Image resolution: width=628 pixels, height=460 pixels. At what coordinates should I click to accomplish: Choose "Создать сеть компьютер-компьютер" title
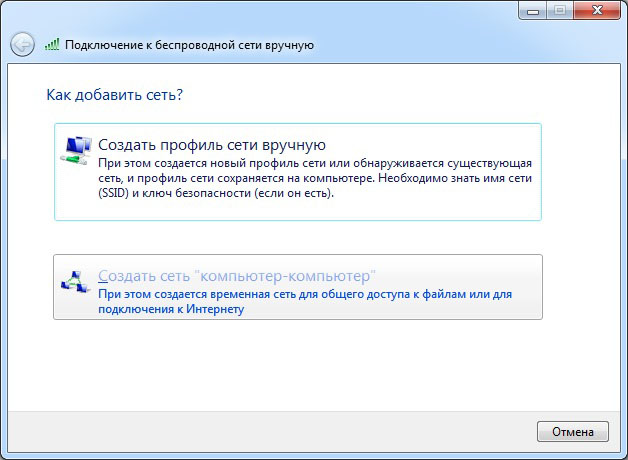[x=236, y=275]
